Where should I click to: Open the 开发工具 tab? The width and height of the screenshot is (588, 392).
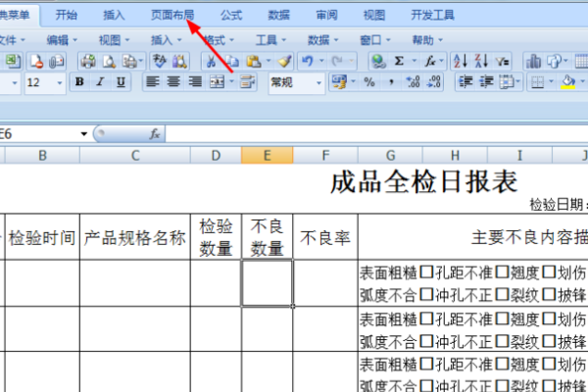click(x=432, y=16)
